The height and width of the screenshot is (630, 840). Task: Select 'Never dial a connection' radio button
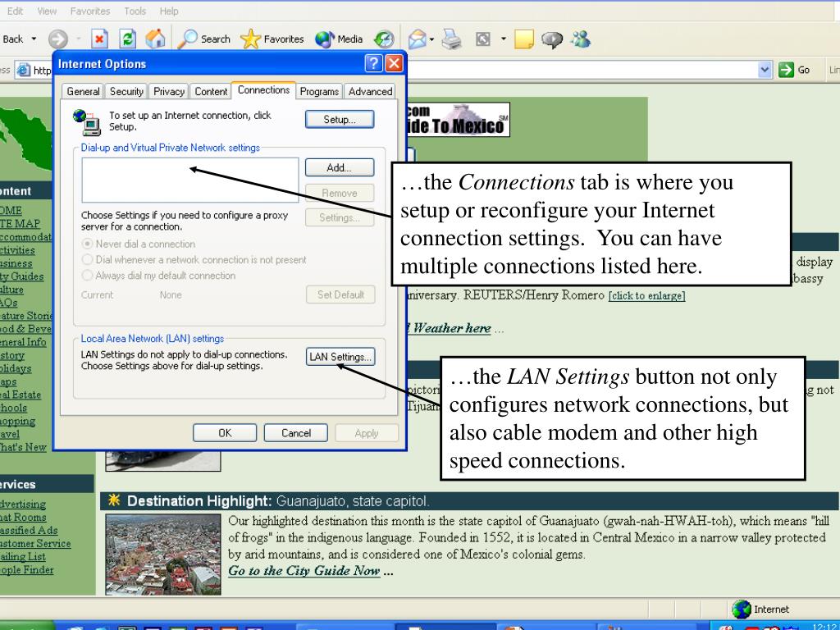click(87, 244)
